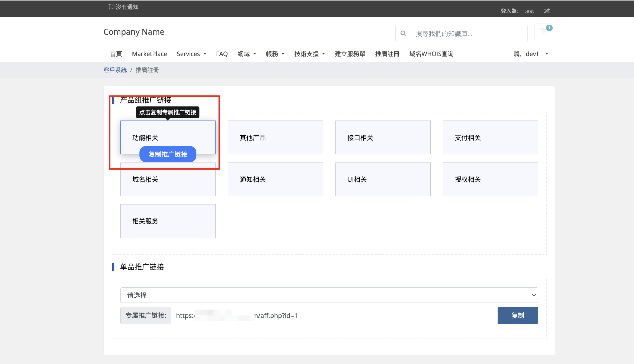Select the 支付相关 product group card
The image size is (634, 364).
[490, 137]
